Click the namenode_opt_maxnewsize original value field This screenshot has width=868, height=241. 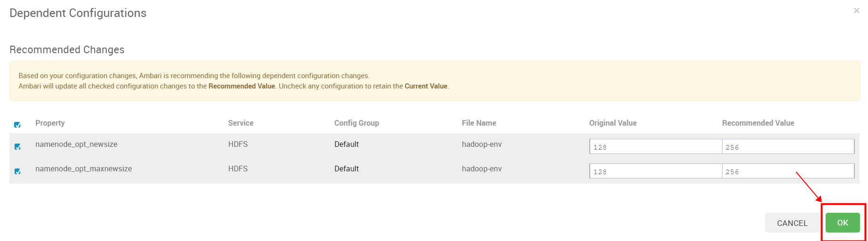pos(656,171)
